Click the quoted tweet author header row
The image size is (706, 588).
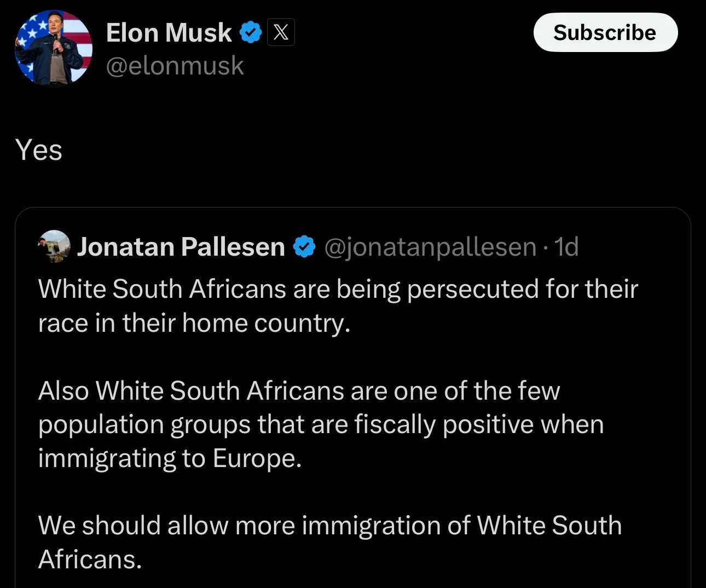(x=306, y=246)
